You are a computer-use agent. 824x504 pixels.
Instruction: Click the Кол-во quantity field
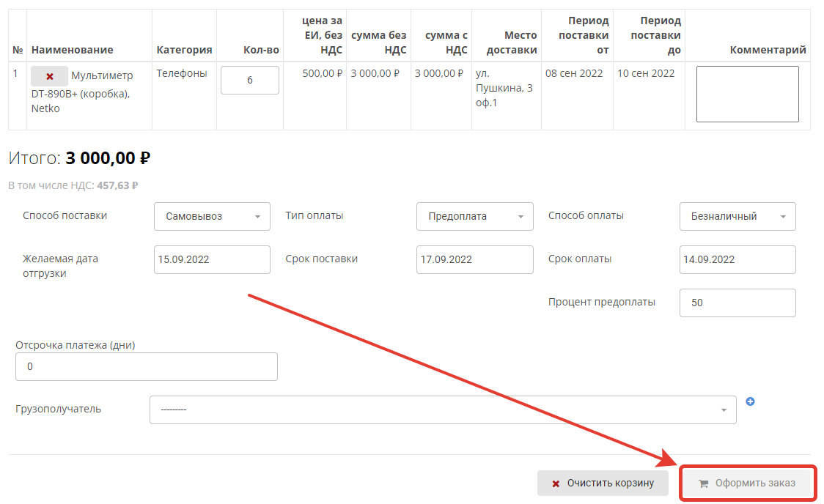point(249,80)
